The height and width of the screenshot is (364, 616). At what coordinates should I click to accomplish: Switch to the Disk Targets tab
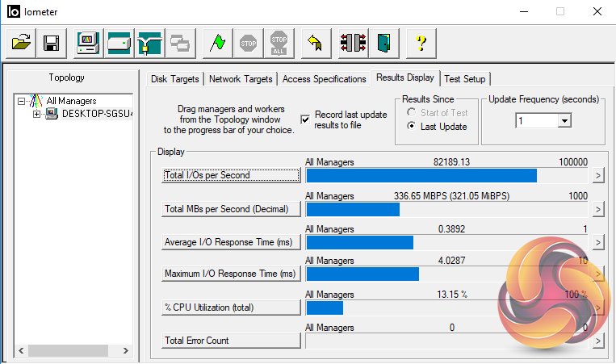pyautogui.click(x=177, y=79)
